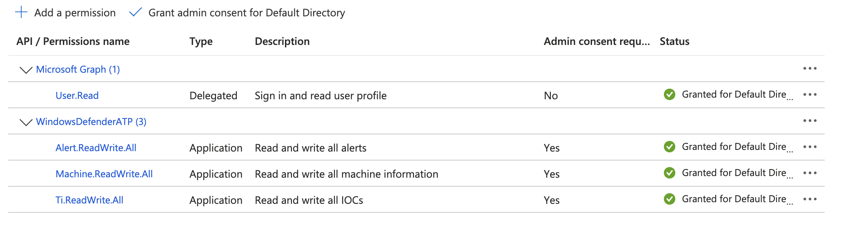Click the Microsoft Graph API link
Viewport: 868px width, 241px height.
click(x=78, y=69)
